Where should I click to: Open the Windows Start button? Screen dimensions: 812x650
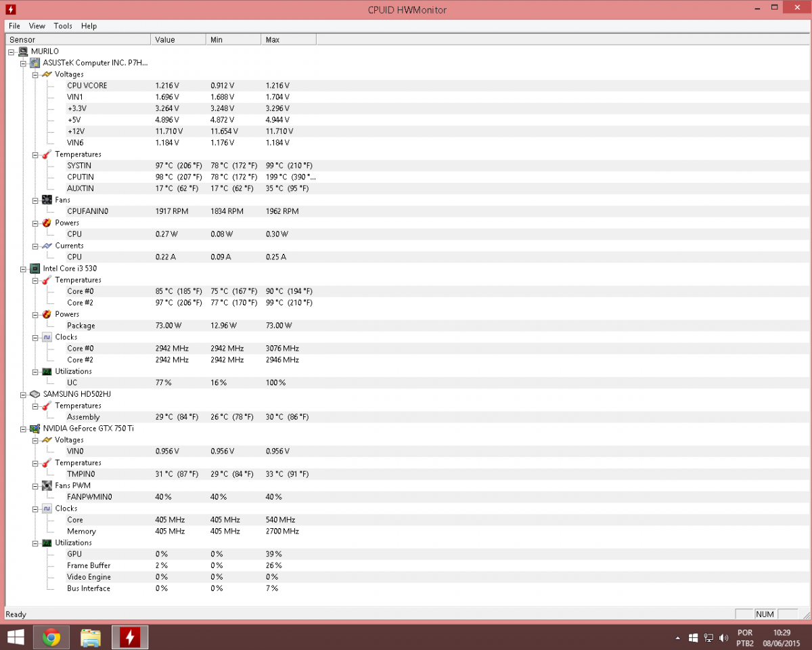pos(15,636)
